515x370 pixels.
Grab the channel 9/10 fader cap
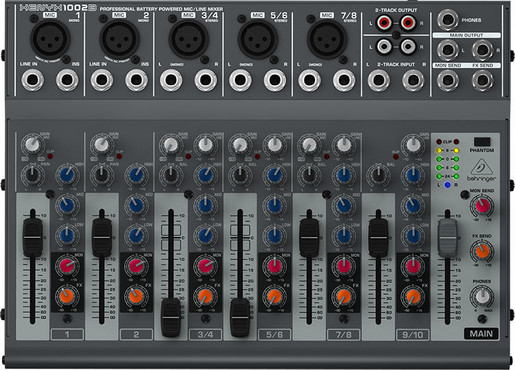click(378, 237)
